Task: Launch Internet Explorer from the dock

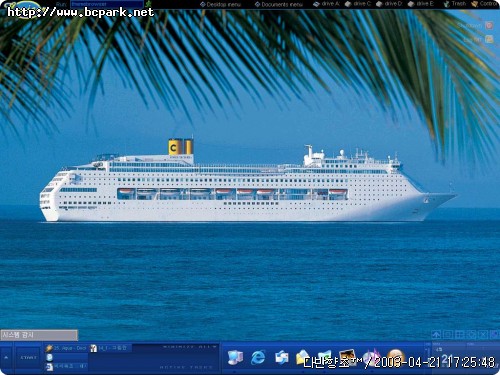Action: pyautogui.click(x=258, y=357)
